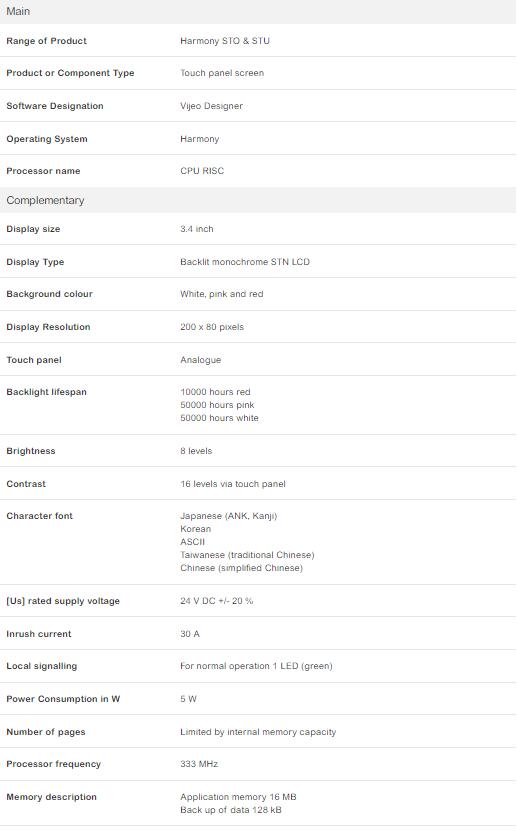Collapse the Complementary section header
Viewport: 517px width, 831px height.
coord(258,200)
